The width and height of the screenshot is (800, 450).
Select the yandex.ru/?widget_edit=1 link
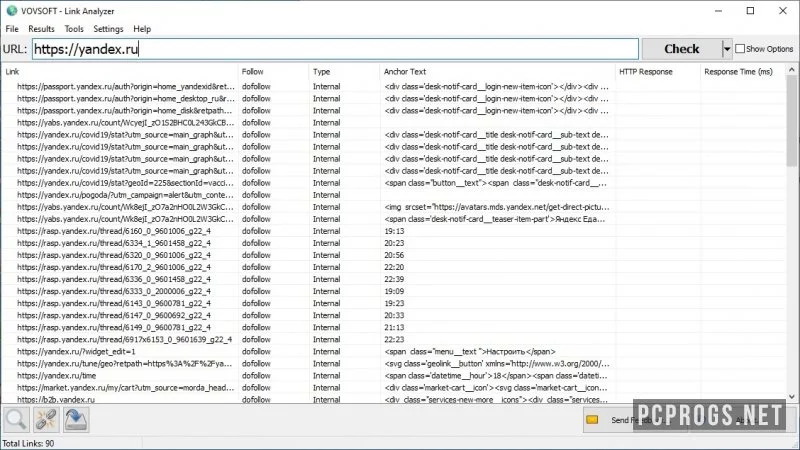click(x=76, y=352)
